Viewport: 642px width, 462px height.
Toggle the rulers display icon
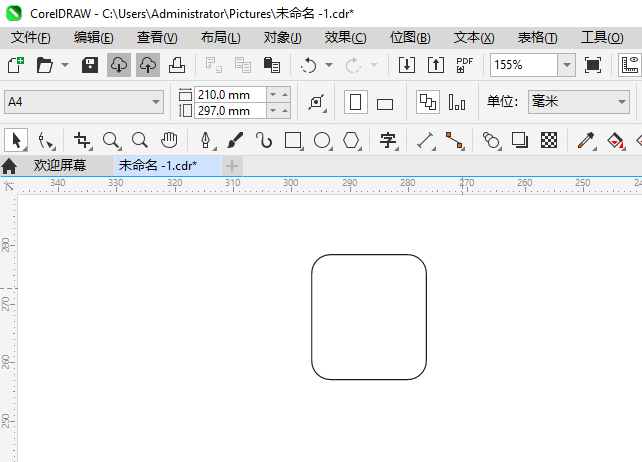[x=630, y=65]
